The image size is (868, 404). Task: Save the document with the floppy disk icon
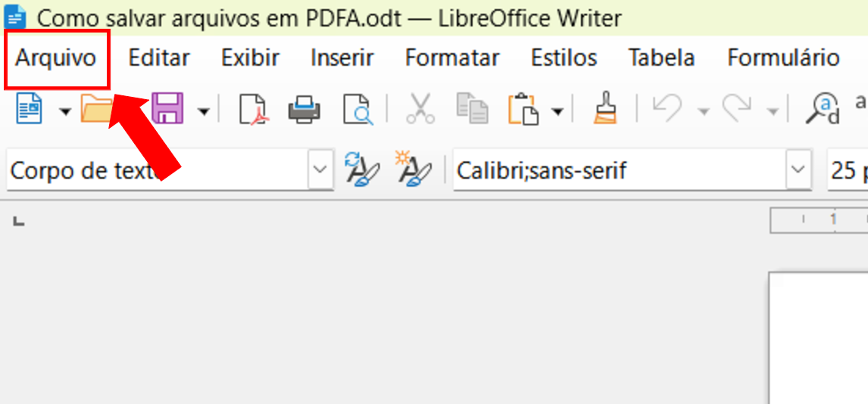pyautogui.click(x=168, y=110)
